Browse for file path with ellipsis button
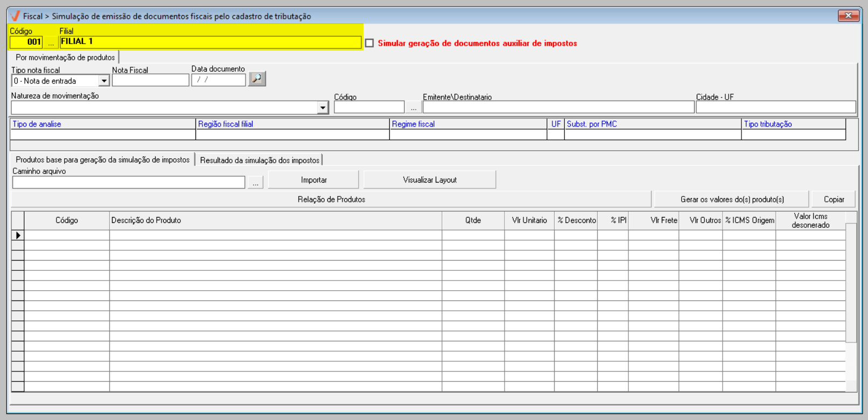 [256, 183]
